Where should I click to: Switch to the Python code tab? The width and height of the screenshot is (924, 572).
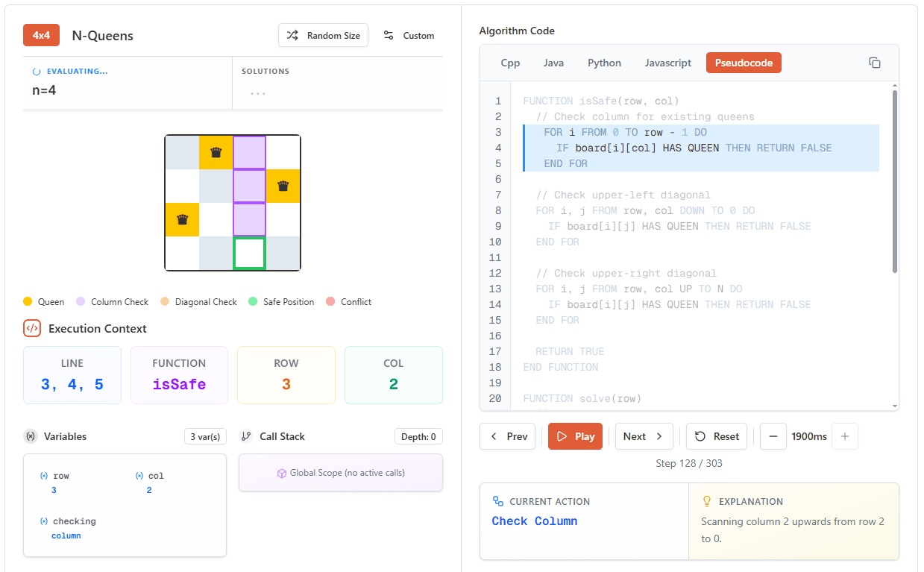coord(604,63)
